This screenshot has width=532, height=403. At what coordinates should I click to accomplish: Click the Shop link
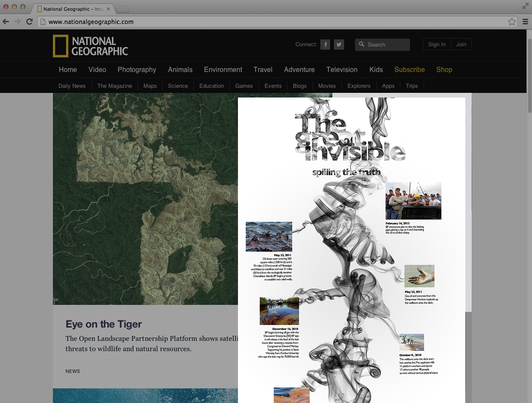click(444, 70)
